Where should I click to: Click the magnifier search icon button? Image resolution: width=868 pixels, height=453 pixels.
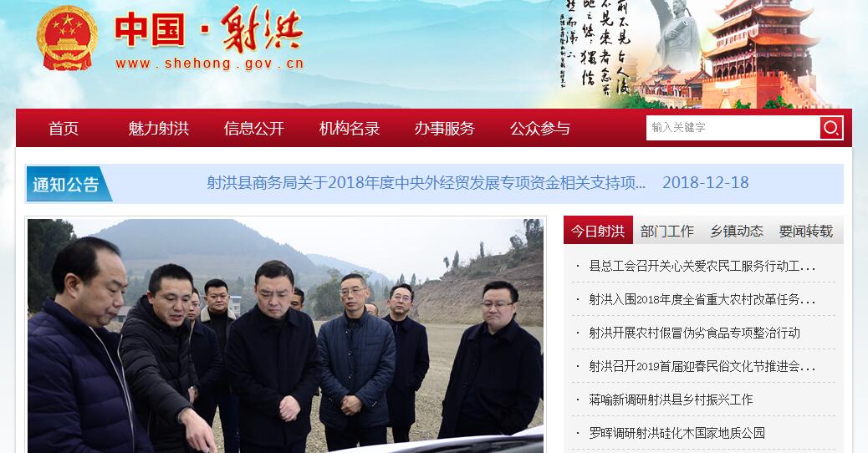click(831, 128)
